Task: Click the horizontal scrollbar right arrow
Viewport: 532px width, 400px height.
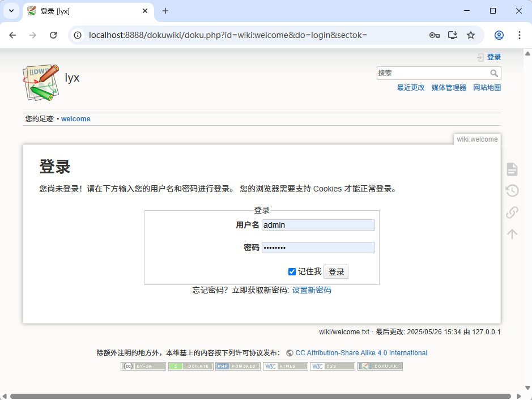Action: (519, 396)
